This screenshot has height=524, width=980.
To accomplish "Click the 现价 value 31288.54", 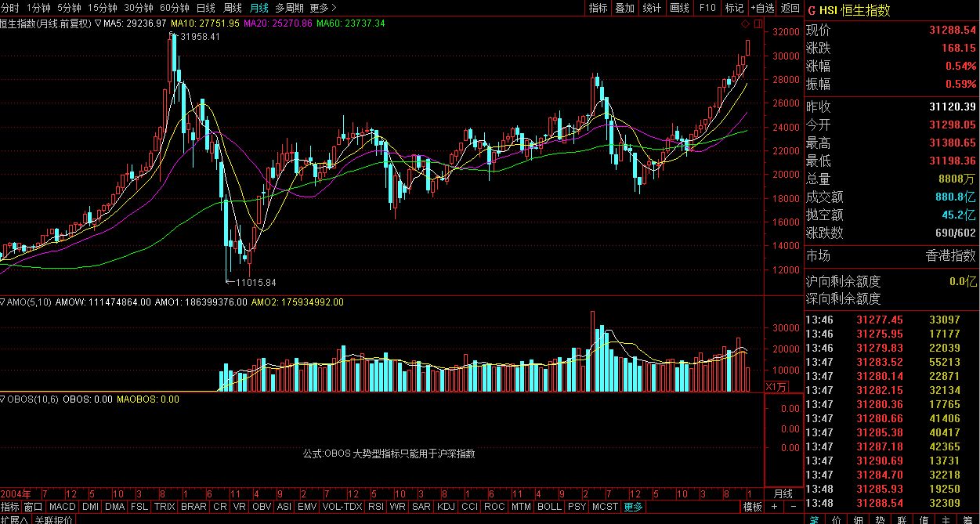I will tap(953, 31).
